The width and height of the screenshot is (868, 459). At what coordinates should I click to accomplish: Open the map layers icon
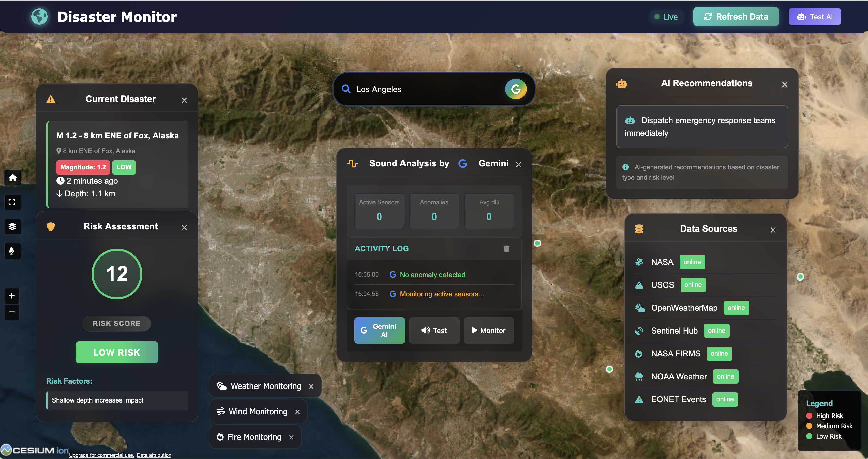click(x=12, y=226)
